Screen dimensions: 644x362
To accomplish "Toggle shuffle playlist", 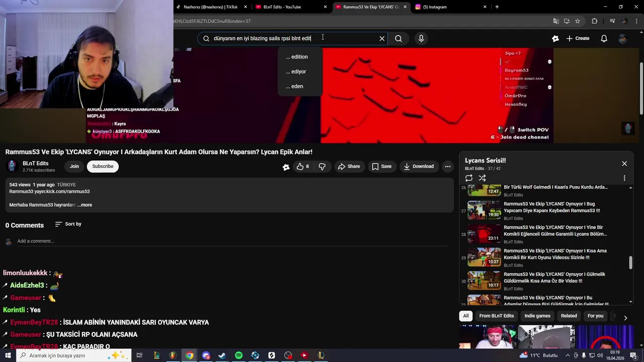I will tap(482, 178).
